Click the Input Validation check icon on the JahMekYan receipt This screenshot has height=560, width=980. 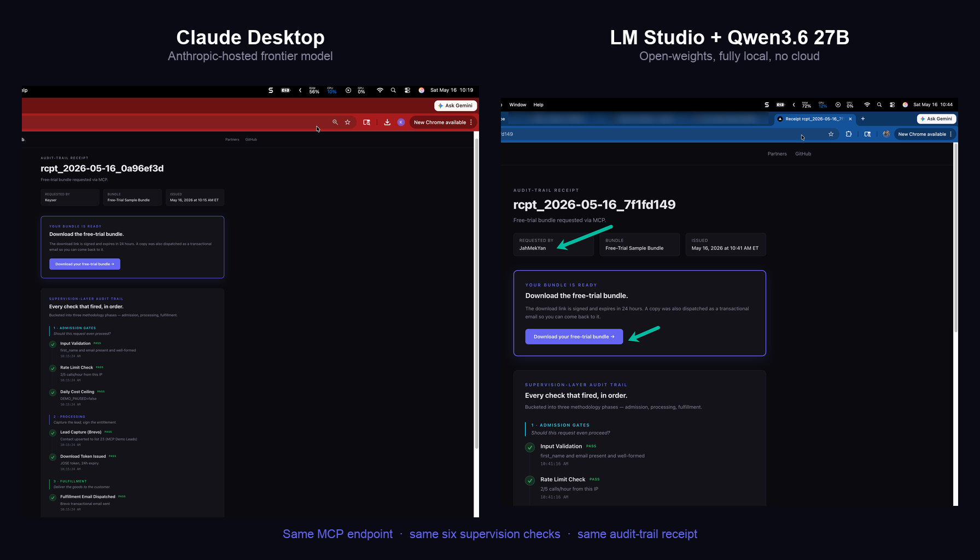530,447
